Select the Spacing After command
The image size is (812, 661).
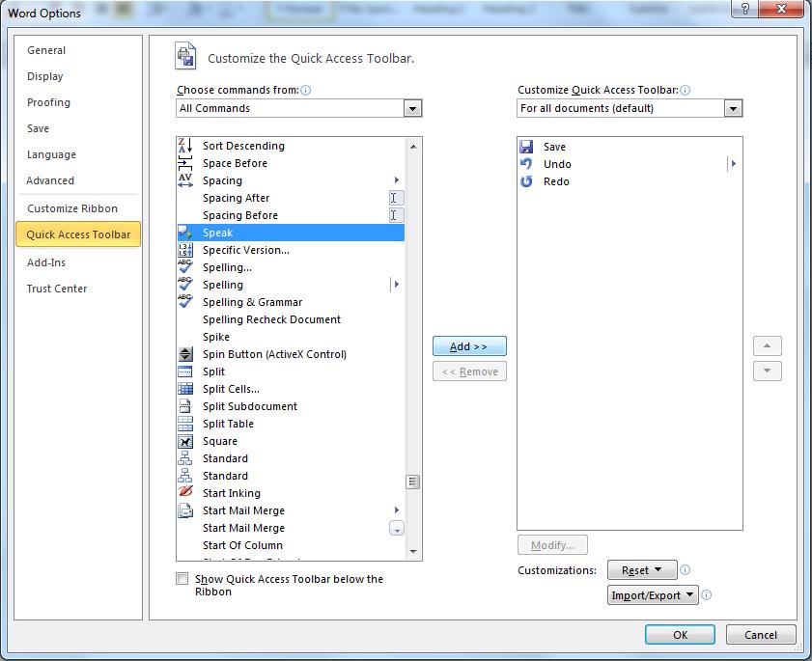(291, 198)
